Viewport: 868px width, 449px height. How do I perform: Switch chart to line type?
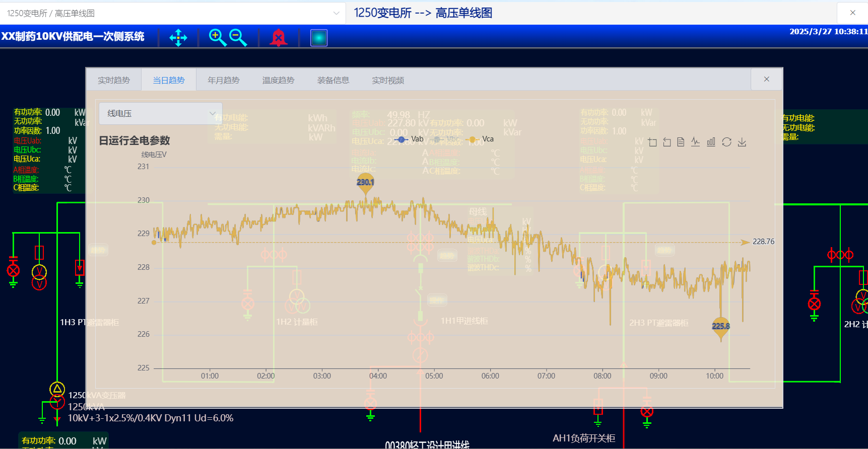point(696,142)
